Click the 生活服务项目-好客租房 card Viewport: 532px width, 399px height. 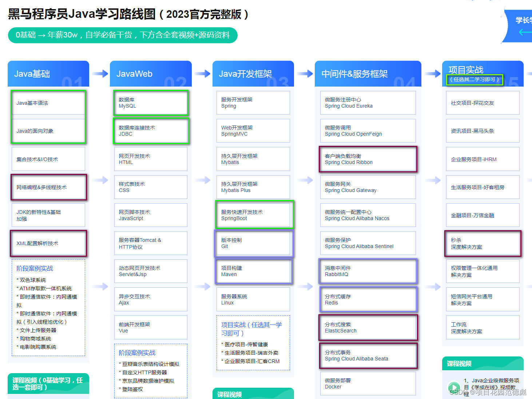[483, 187]
